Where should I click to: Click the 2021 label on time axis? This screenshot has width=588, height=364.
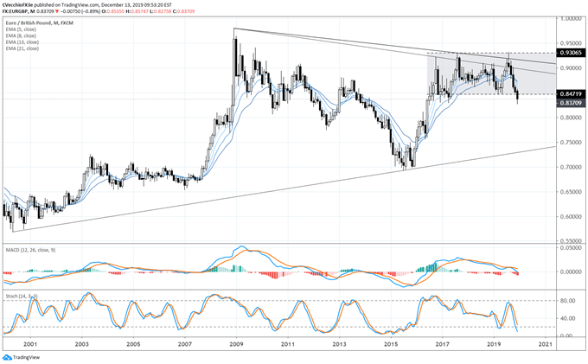(546, 344)
